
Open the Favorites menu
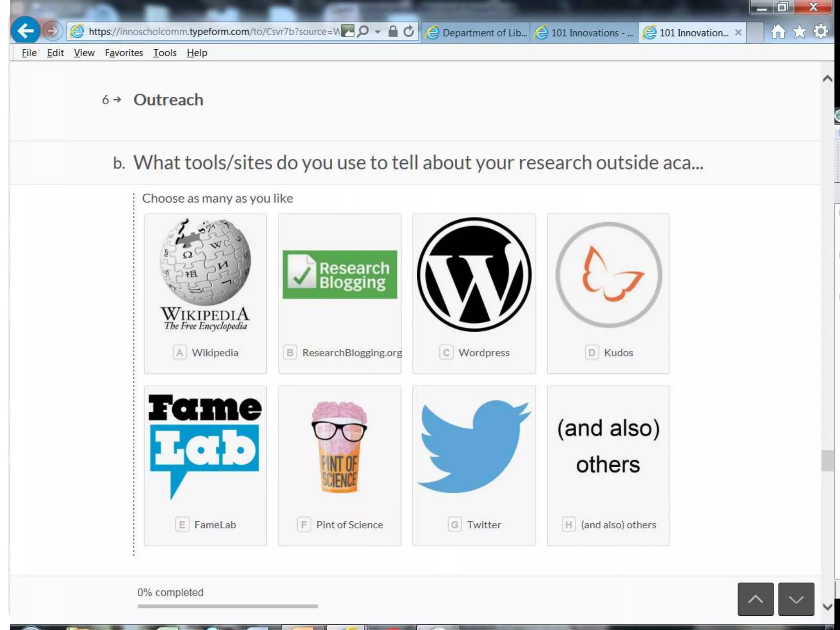point(124,53)
